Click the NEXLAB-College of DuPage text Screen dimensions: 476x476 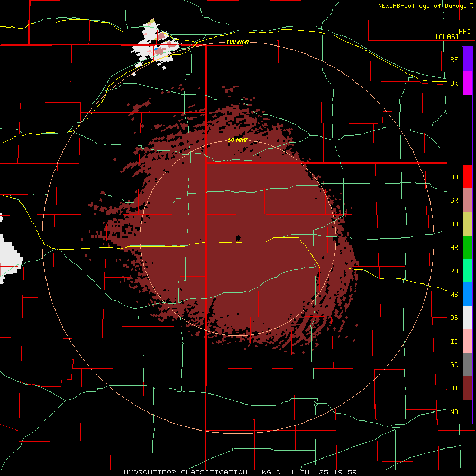pyautogui.click(x=422, y=6)
